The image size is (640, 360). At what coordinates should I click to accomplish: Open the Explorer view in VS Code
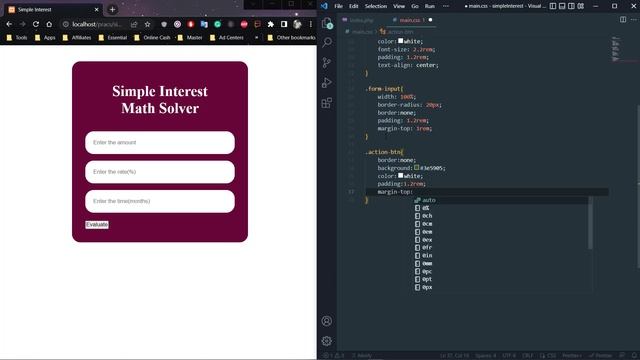(327, 23)
